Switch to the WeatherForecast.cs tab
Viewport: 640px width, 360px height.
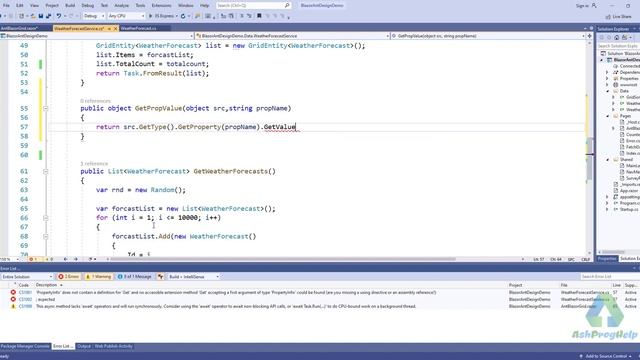138,29
